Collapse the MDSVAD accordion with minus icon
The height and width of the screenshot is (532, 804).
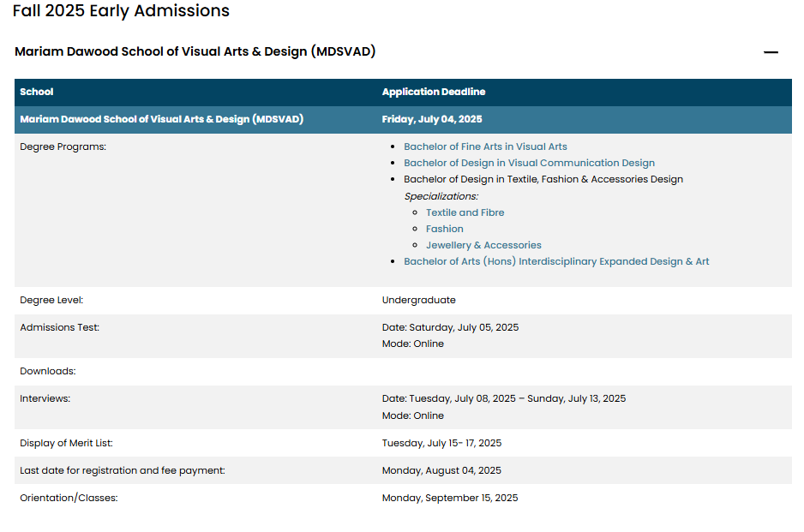(x=771, y=52)
